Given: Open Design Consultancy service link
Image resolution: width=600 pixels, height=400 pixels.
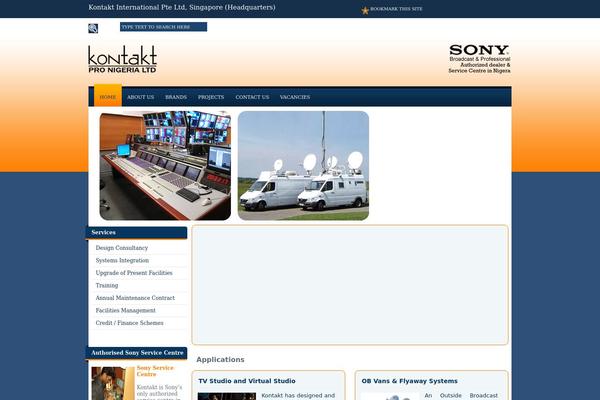Looking at the screenshot, I should click(x=122, y=248).
